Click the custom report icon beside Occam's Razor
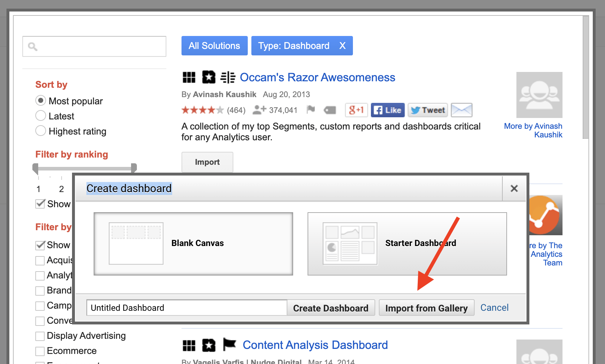Screen dimensions: 605x364 pos(228,77)
